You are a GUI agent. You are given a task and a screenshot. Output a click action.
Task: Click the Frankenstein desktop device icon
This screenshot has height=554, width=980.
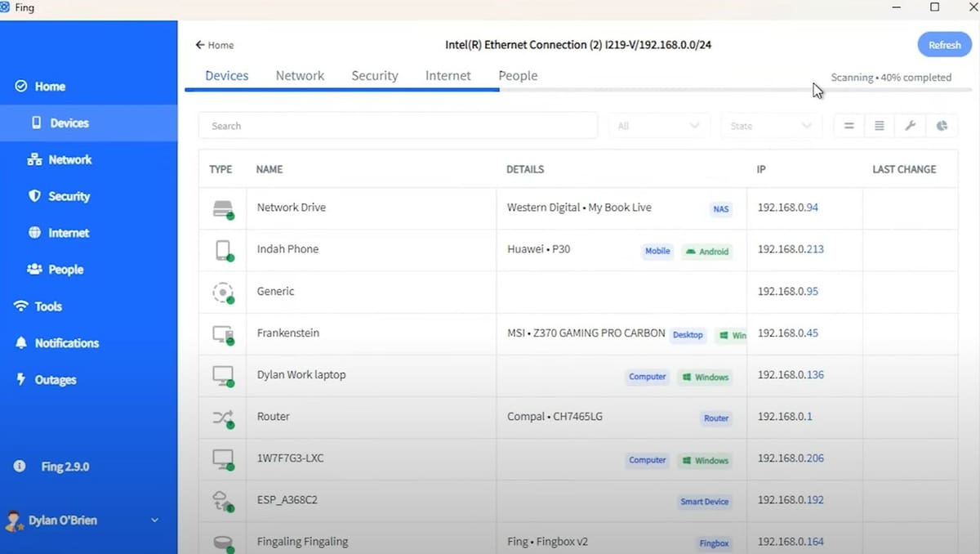(223, 333)
